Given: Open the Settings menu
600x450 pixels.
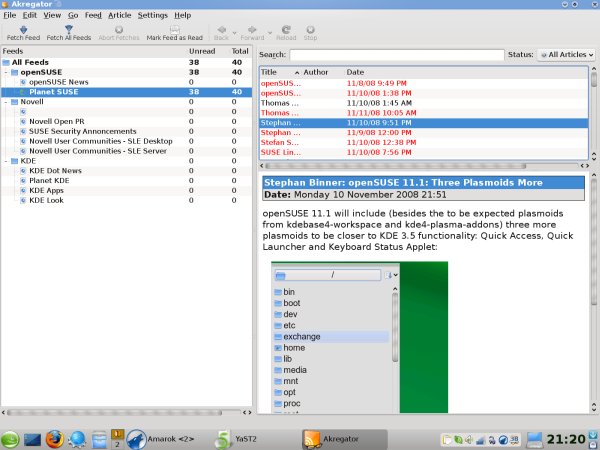Looking at the screenshot, I should [152, 16].
